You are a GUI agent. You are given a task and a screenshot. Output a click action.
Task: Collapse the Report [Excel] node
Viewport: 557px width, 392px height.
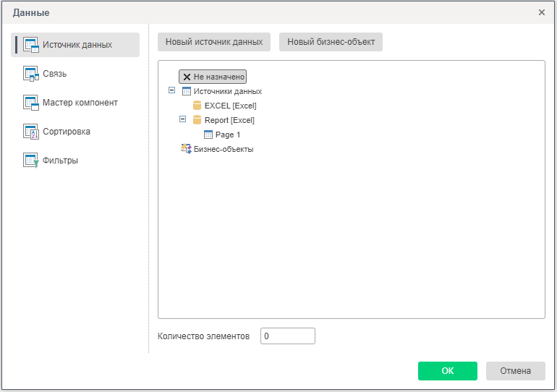[x=182, y=120]
